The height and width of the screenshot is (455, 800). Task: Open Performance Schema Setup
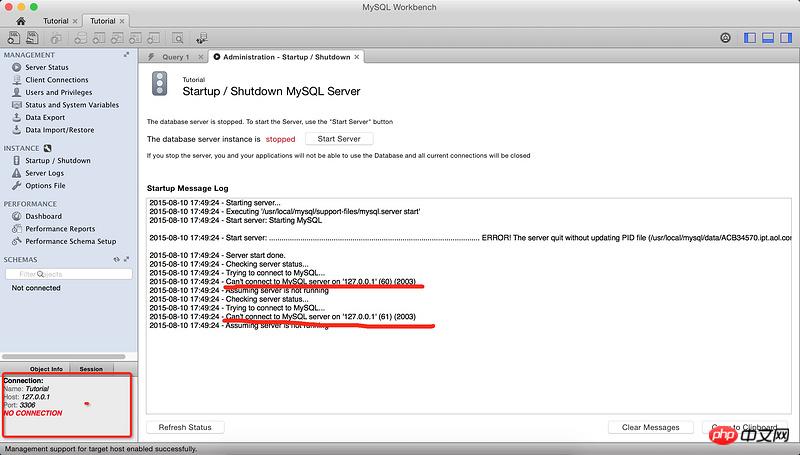(x=71, y=241)
